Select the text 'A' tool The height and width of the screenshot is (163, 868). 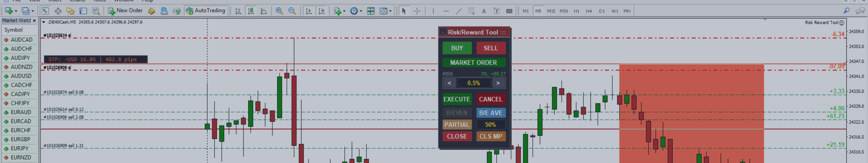coord(484,11)
